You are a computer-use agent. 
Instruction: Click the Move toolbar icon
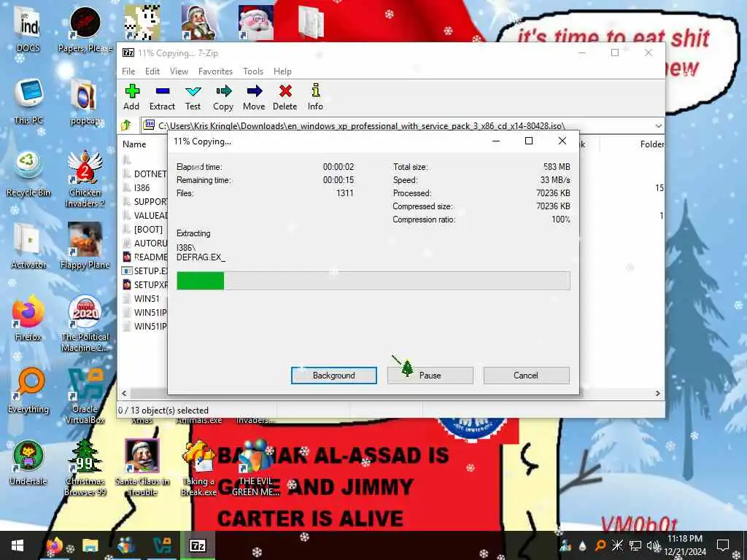point(254,97)
